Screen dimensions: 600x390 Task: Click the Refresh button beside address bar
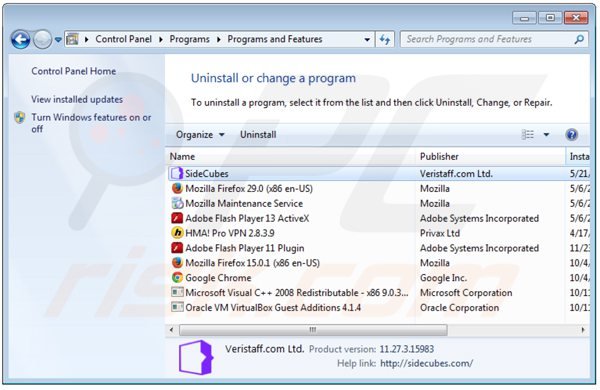coord(385,39)
